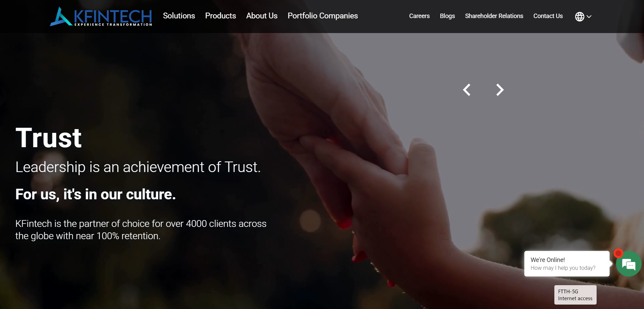Expand the Portfolio Companies menu
The height and width of the screenshot is (309, 644).
click(x=323, y=16)
